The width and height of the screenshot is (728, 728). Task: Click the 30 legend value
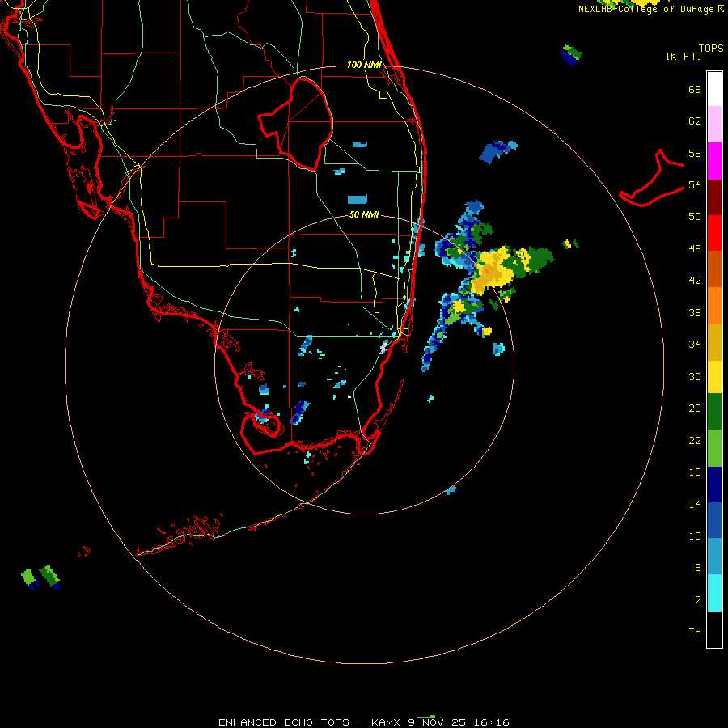pyautogui.click(x=695, y=376)
